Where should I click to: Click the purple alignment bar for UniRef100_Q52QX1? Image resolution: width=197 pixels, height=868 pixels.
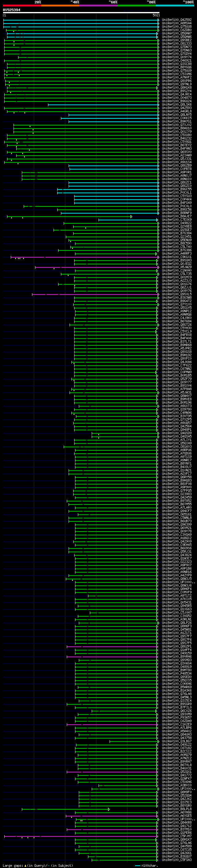pyautogui.click(x=112, y=772)
